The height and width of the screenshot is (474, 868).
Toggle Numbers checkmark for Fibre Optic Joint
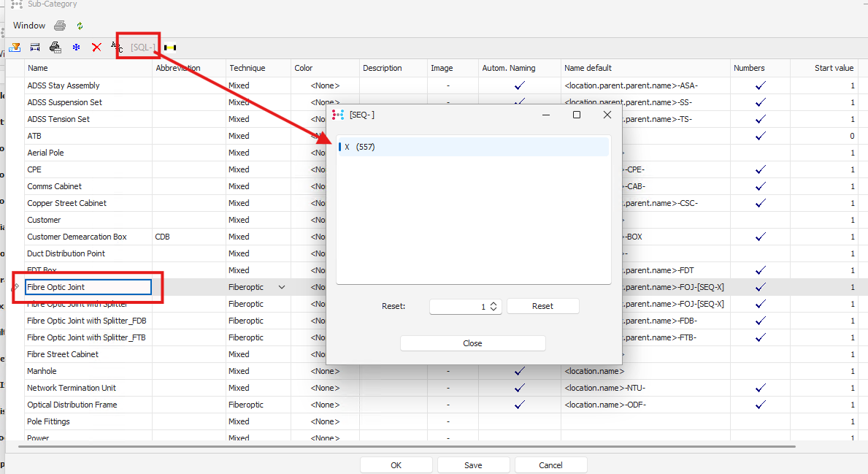tap(761, 287)
